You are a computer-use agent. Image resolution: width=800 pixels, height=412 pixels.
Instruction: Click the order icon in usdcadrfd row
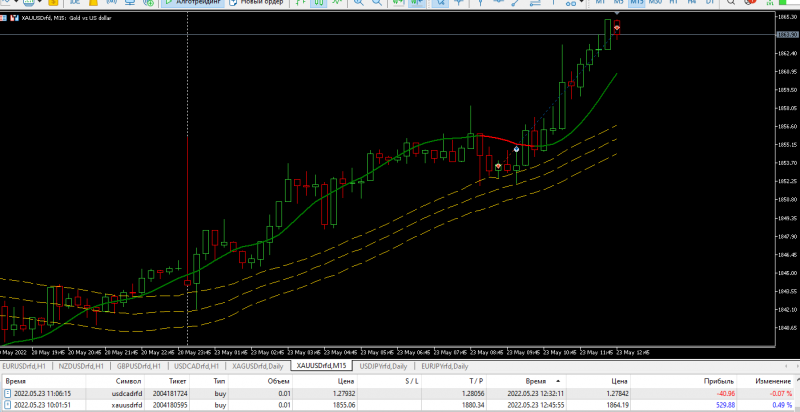coord(7,394)
